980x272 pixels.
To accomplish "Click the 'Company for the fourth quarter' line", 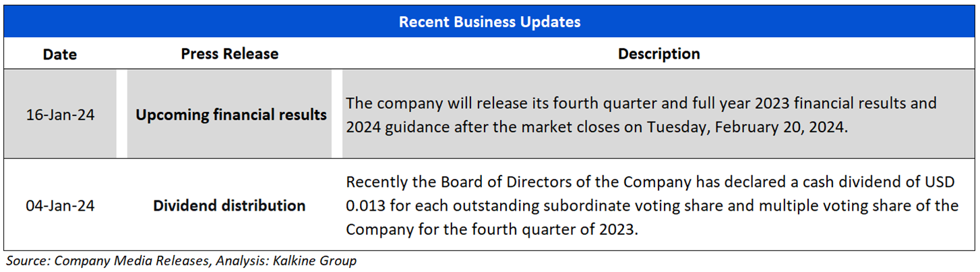I will coord(491,229).
